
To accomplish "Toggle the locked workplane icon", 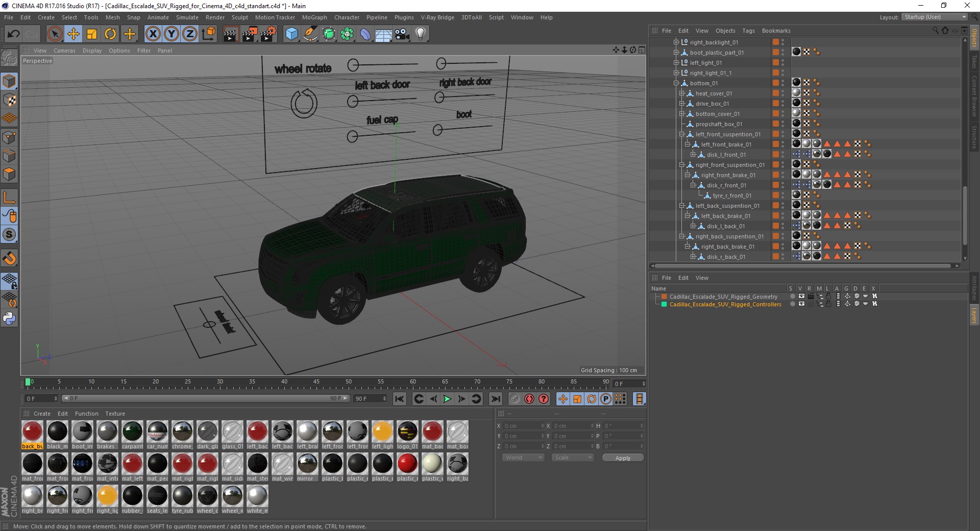I will [x=9, y=281].
